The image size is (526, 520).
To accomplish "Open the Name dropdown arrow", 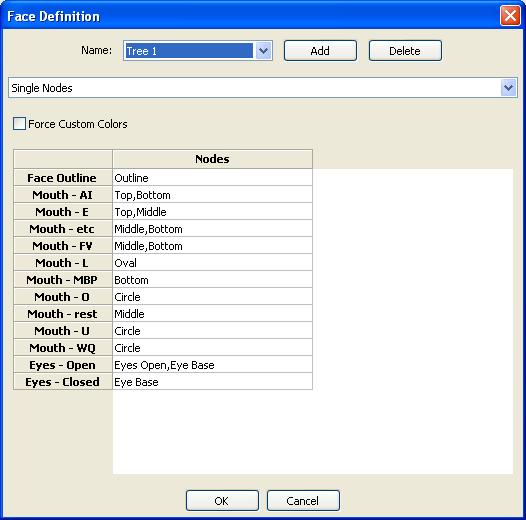I will 263,51.
